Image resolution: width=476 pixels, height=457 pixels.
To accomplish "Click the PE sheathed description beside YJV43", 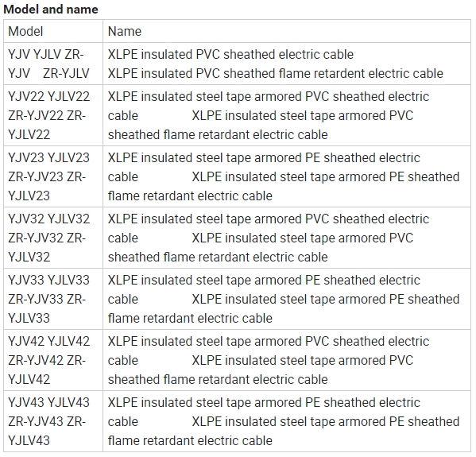I will [287, 421].
